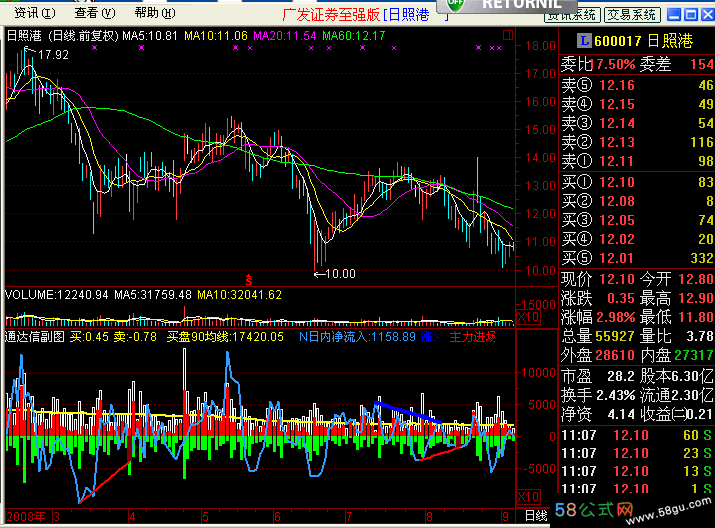Viewport: 715px width, 528px height.
Task: Open the 帮助(H) menu
Action: point(155,13)
